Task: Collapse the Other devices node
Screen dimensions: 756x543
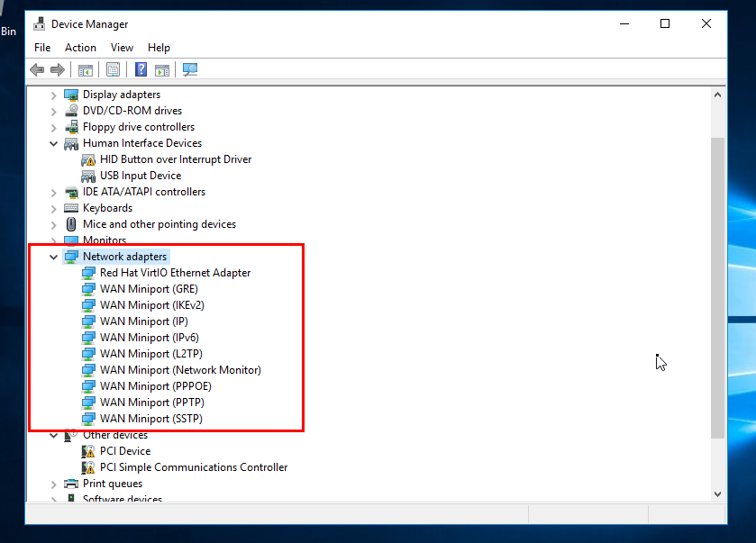Action: pyautogui.click(x=53, y=435)
